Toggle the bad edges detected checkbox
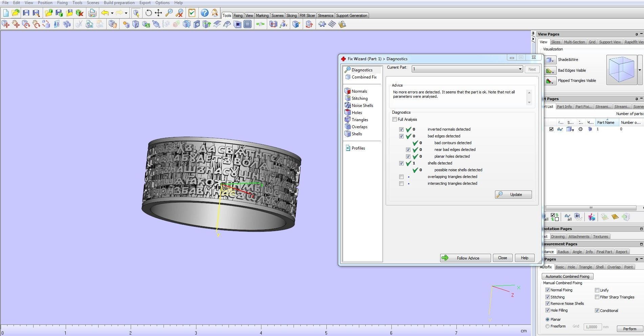 point(401,136)
